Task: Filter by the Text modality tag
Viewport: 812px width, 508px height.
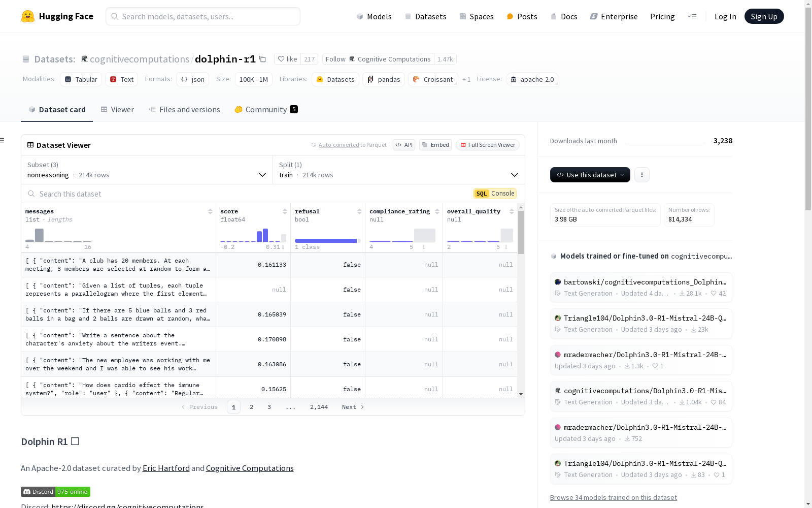Action: pos(122,79)
